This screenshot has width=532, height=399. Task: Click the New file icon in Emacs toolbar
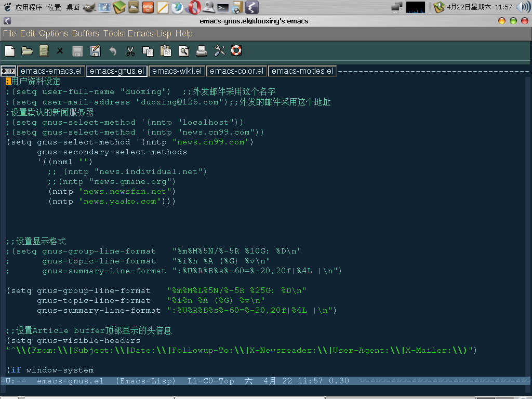(10, 51)
